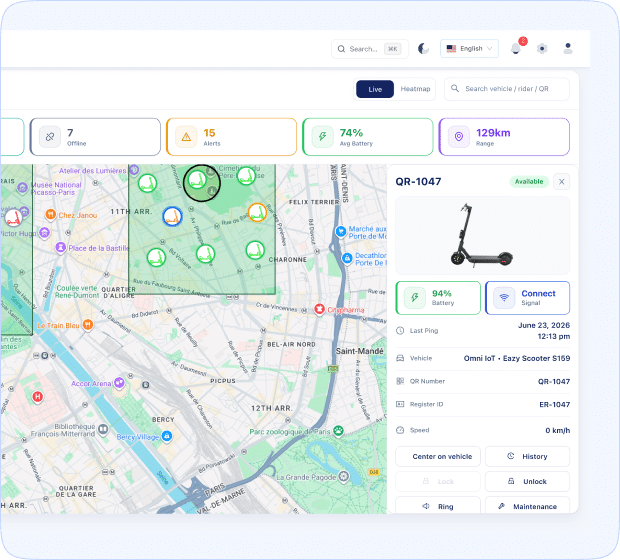
Task: Click the scooter image thumbnail
Action: click(482, 236)
